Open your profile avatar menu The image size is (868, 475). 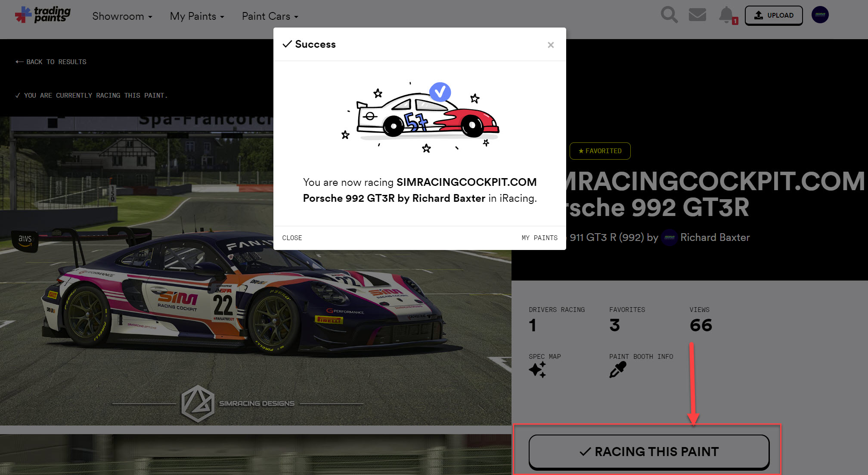tap(820, 14)
